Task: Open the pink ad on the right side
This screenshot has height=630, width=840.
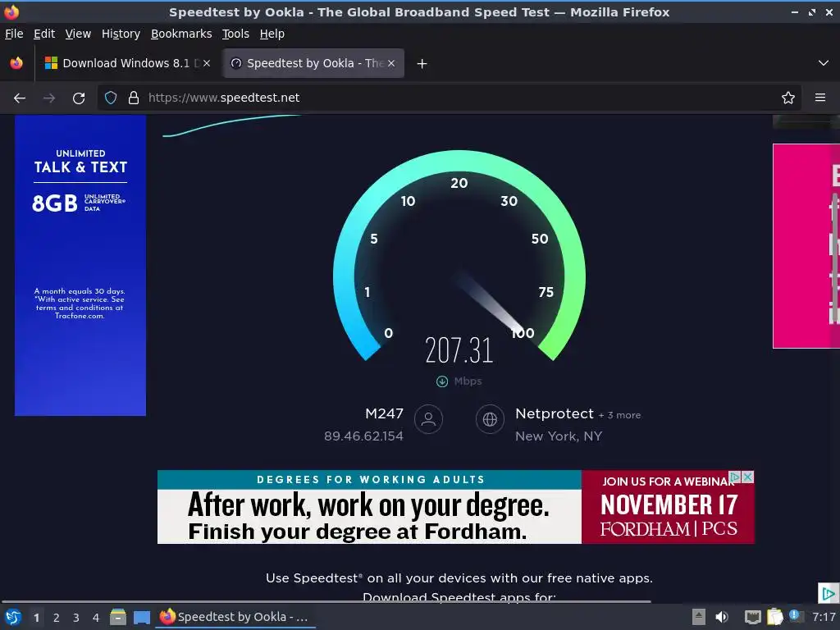Action: pyautogui.click(x=806, y=246)
